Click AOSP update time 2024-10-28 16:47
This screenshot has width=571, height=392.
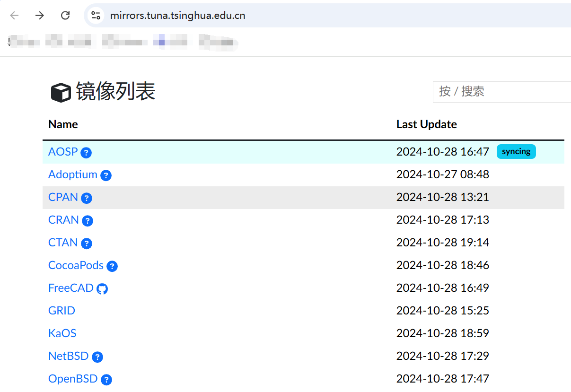coord(443,152)
